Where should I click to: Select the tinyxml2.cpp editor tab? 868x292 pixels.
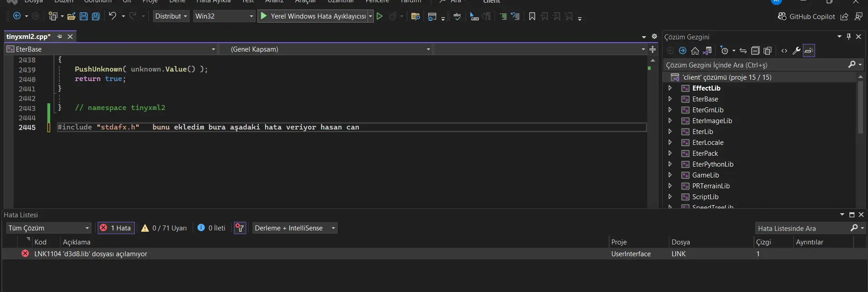(28, 37)
